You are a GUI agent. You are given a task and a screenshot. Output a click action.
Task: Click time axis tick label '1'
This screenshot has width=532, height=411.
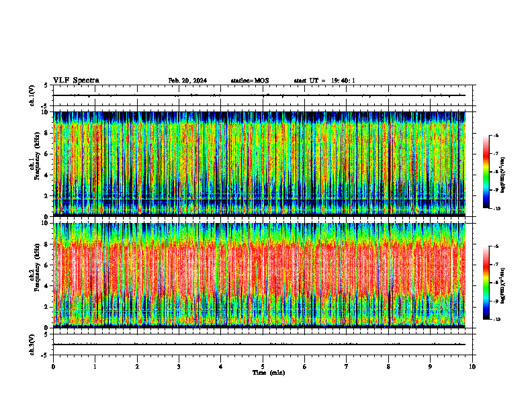click(x=95, y=367)
